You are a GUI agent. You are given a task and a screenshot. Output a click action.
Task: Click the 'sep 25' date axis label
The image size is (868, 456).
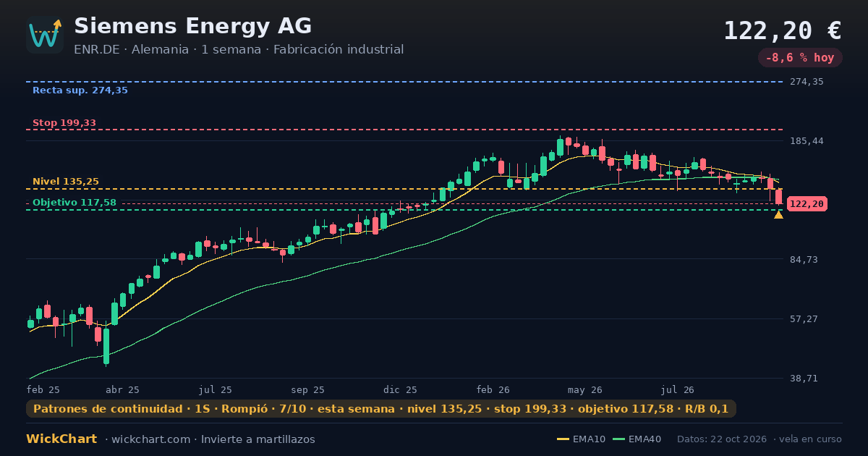point(308,389)
